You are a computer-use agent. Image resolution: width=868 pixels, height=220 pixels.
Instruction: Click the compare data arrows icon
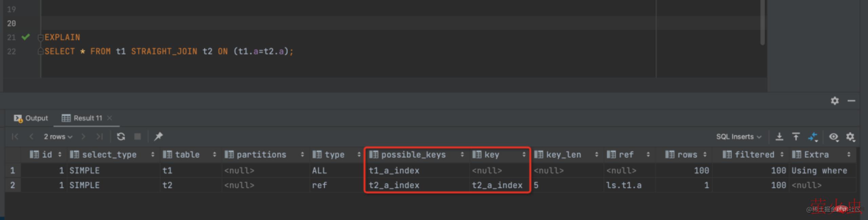click(x=813, y=137)
